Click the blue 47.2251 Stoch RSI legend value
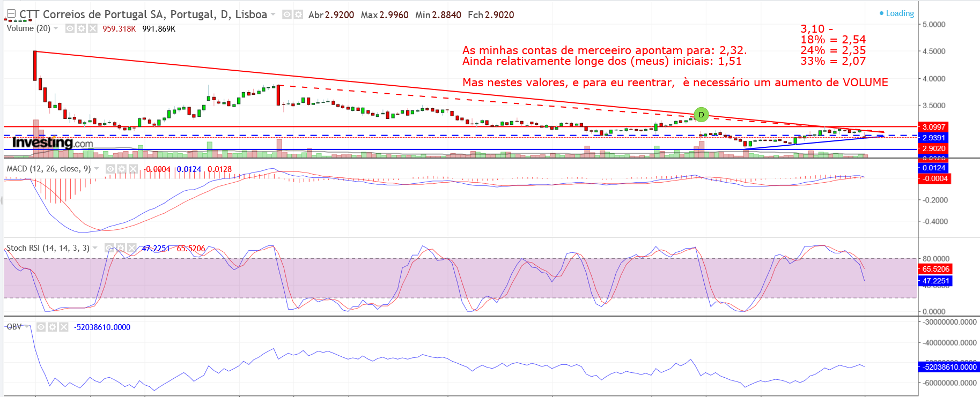 (156, 249)
